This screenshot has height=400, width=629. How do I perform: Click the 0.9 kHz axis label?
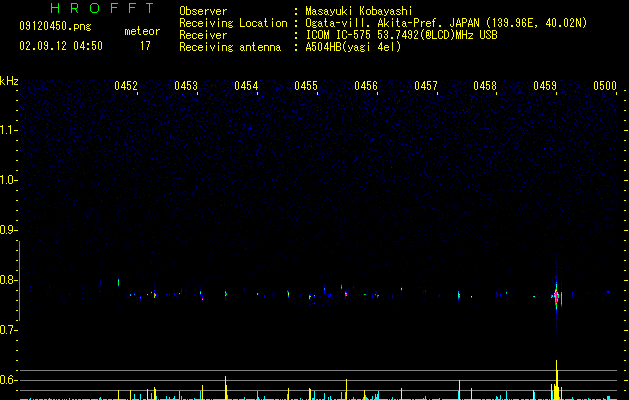8,230
